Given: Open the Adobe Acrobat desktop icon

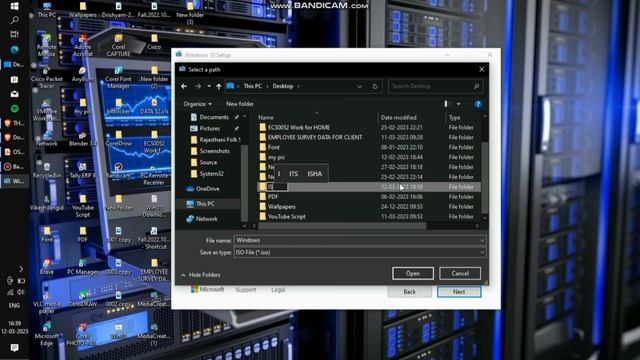Looking at the screenshot, I should 82,46.
